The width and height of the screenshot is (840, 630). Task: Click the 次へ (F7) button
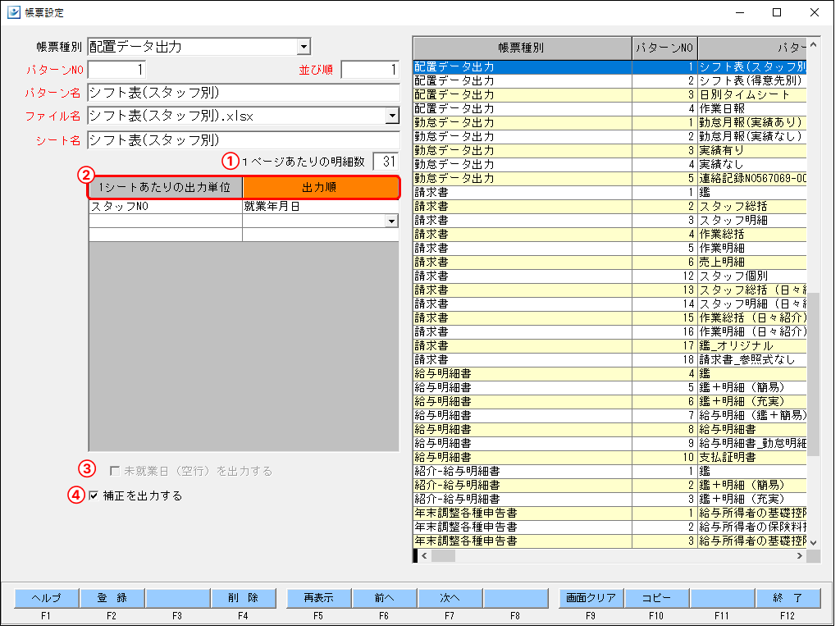[x=451, y=598]
